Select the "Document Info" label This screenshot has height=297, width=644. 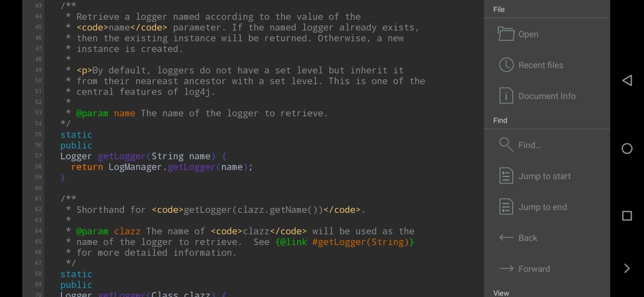547,97
